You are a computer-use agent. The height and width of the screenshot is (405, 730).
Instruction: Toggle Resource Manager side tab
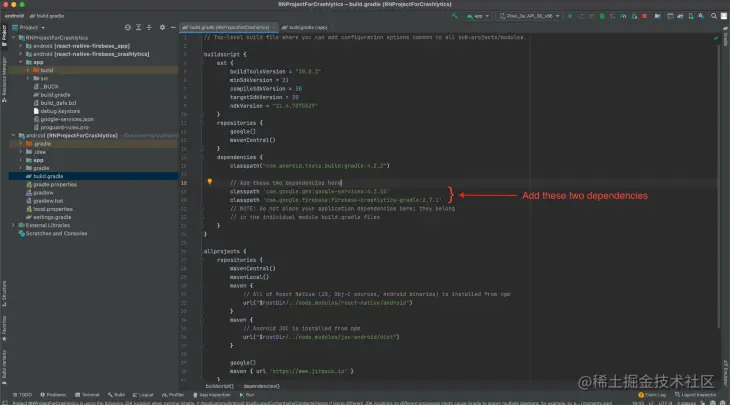click(4, 80)
